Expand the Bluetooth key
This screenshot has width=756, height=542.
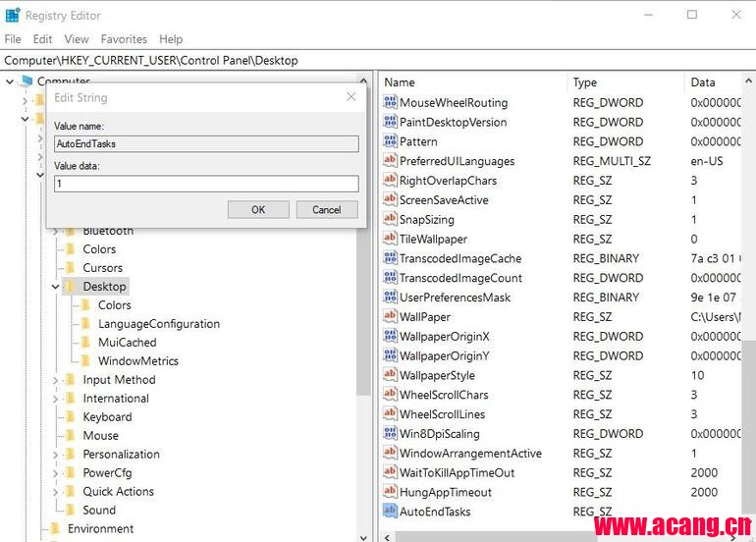point(55,232)
